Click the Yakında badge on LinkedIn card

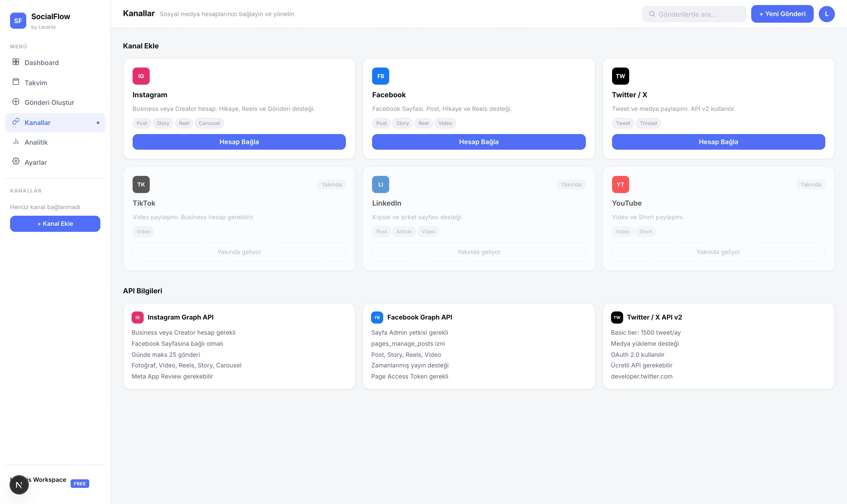(x=571, y=184)
